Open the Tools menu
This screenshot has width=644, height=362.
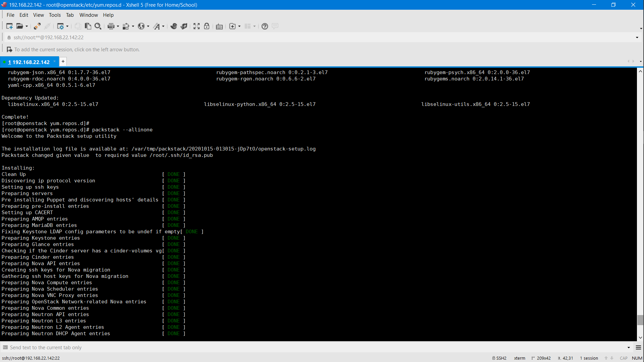coord(55,15)
